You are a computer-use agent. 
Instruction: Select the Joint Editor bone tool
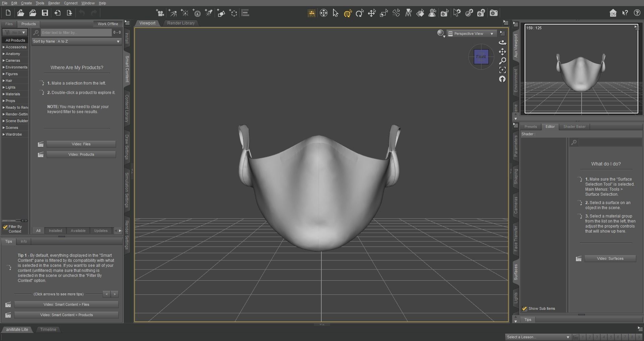[x=396, y=13]
